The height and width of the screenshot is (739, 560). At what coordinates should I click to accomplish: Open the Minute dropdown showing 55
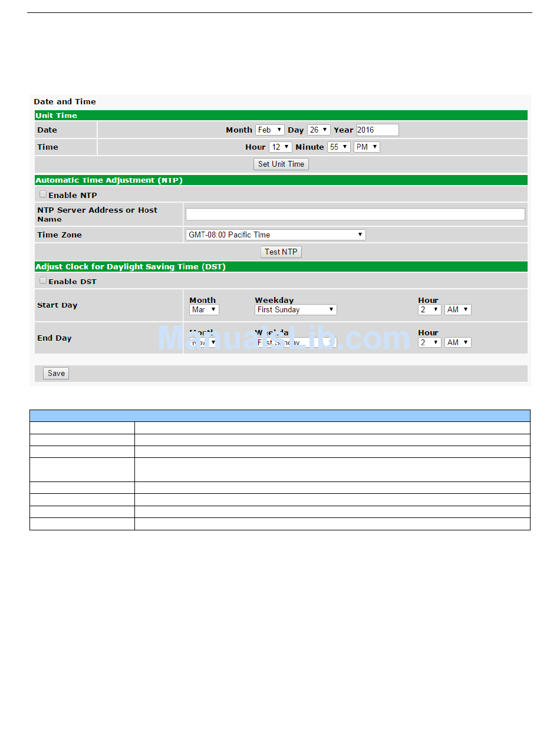click(x=339, y=147)
